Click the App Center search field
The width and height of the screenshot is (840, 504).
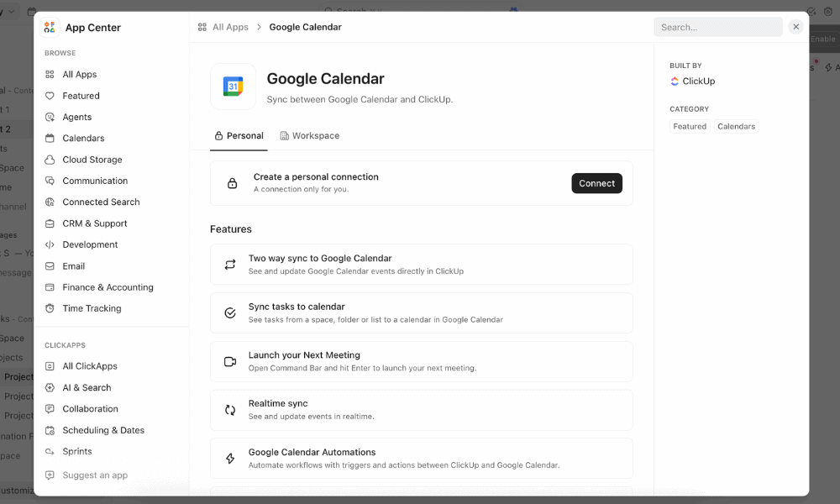[x=717, y=27]
